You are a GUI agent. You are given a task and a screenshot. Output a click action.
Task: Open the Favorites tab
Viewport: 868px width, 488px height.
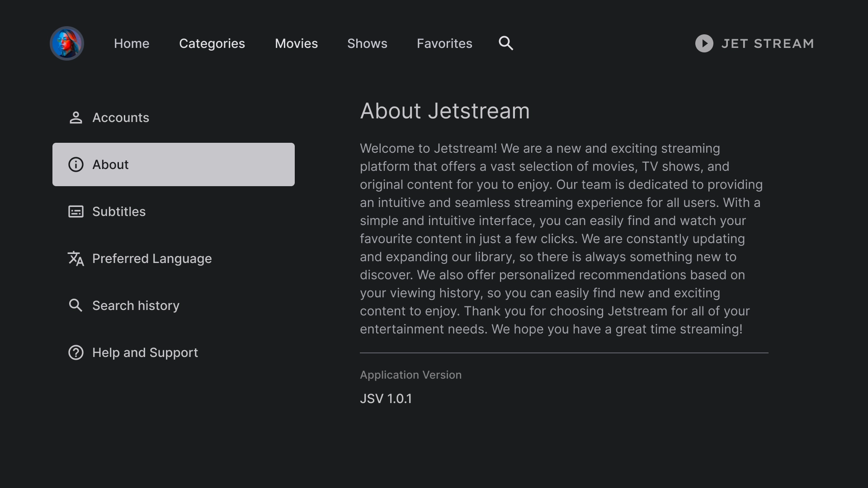444,43
